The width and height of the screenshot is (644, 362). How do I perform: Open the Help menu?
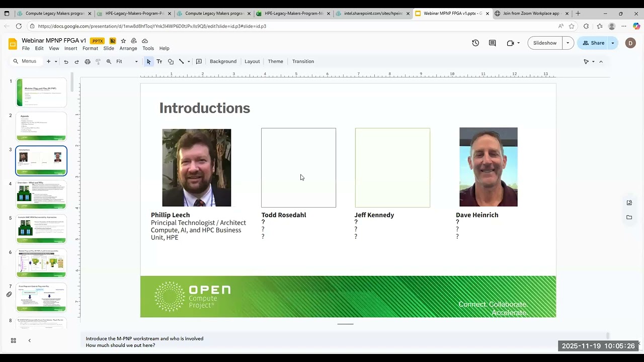165,48
